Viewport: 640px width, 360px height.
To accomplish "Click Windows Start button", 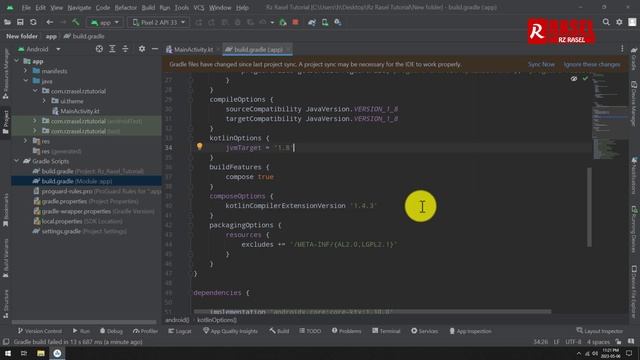I will click(8, 353).
